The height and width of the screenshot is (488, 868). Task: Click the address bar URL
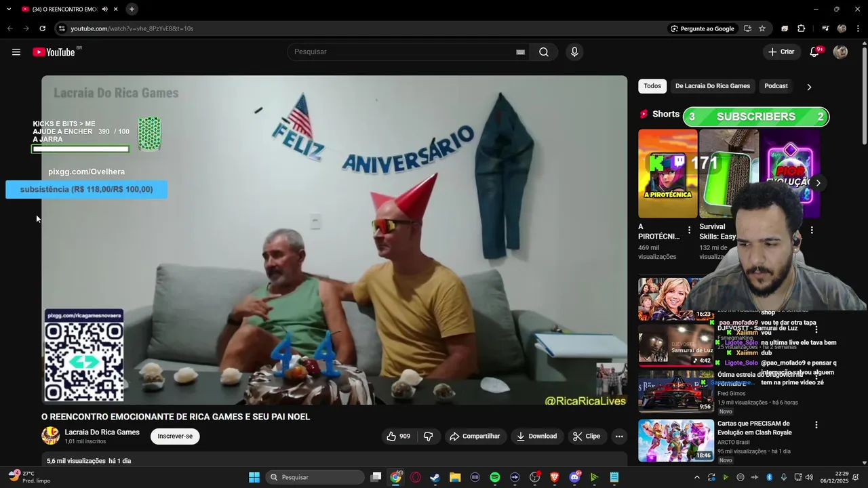(132, 28)
